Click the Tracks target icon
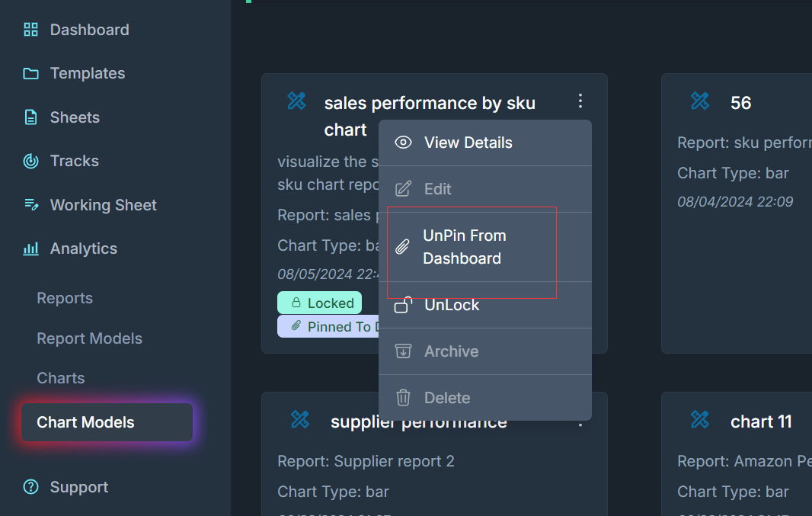This screenshot has width=812, height=516. (31, 161)
